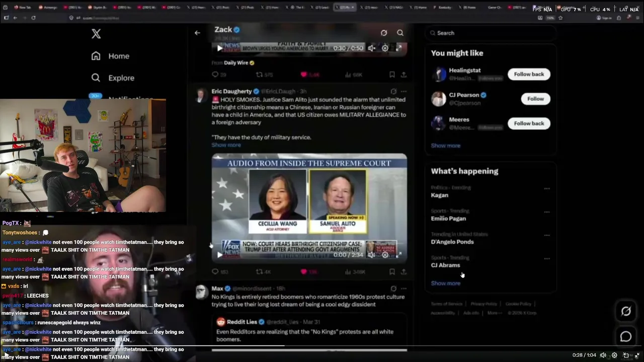Click the Grok icon in the profile header

pyautogui.click(x=384, y=33)
